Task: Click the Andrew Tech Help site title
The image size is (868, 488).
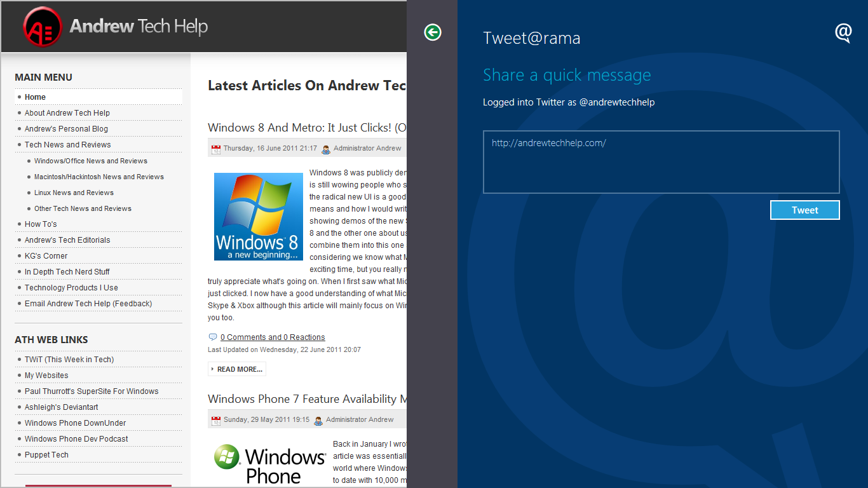Action: click(x=139, y=26)
